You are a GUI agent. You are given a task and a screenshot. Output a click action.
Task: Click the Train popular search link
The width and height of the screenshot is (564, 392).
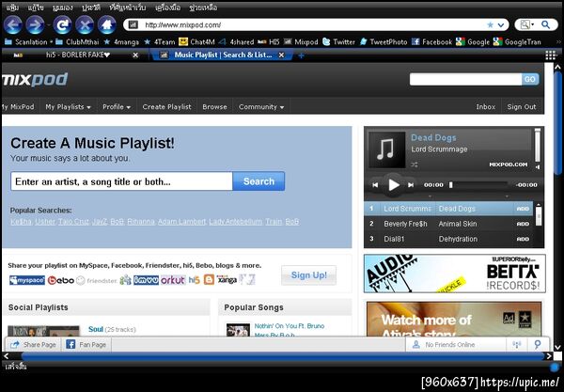pyautogui.click(x=274, y=222)
